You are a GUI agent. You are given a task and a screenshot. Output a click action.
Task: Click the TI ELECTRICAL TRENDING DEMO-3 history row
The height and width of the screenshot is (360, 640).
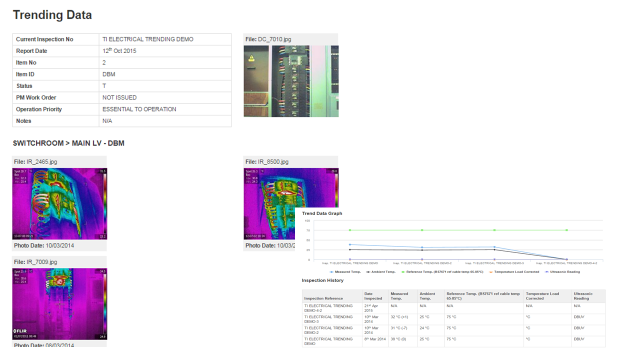coord(453,319)
